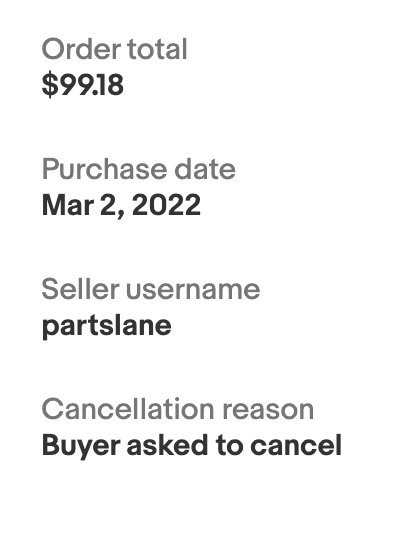
Task: Click the word username in Seller username
Action: point(193,289)
